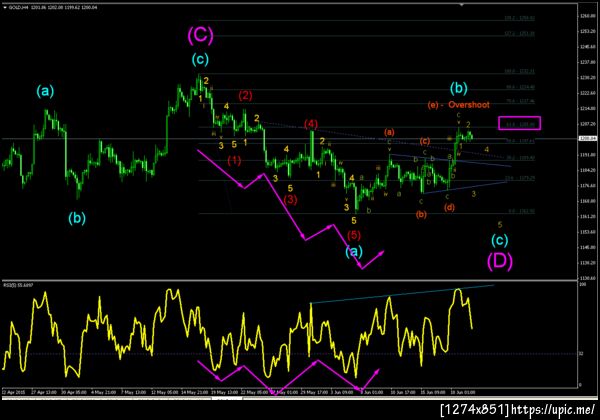600x420 pixels.
Task: Select the red (2) wave label
Action: click(245, 95)
